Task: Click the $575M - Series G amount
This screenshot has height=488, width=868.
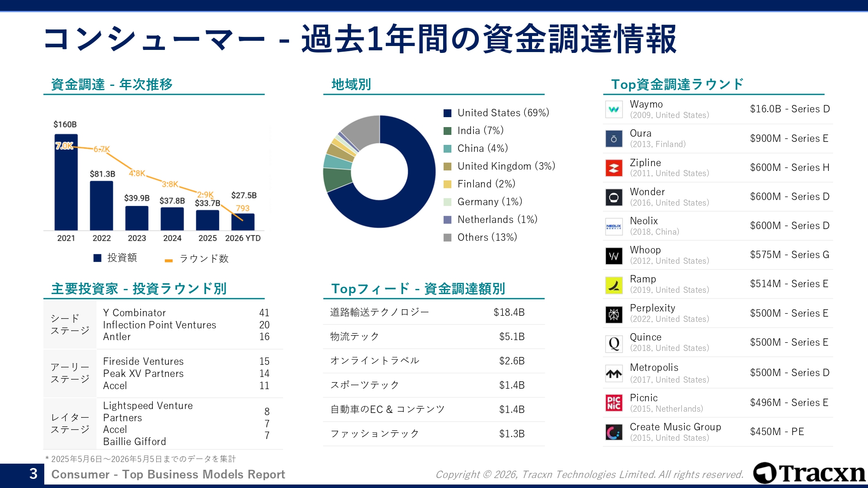Action: click(x=790, y=255)
